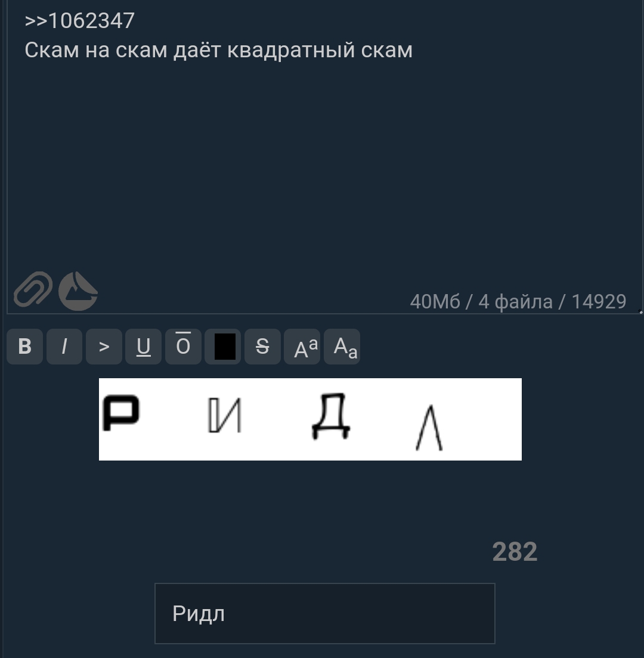Apply overline with the O button
The image size is (644, 658).
[183, 346]
